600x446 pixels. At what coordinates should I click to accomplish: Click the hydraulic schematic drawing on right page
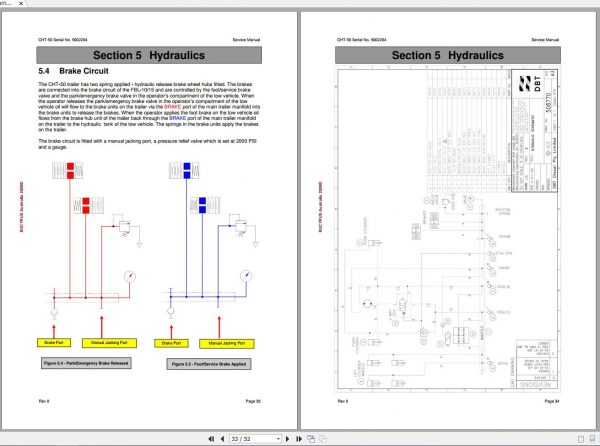point(448,230)
